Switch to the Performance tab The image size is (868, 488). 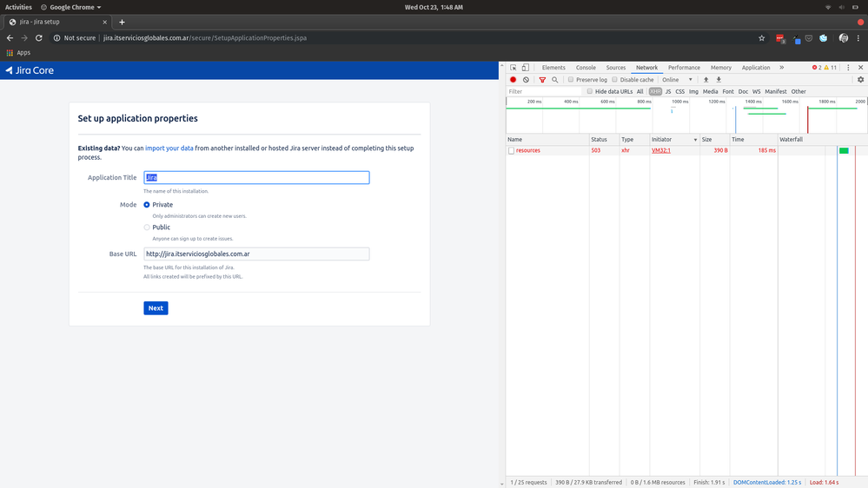[x=684, y=68]
